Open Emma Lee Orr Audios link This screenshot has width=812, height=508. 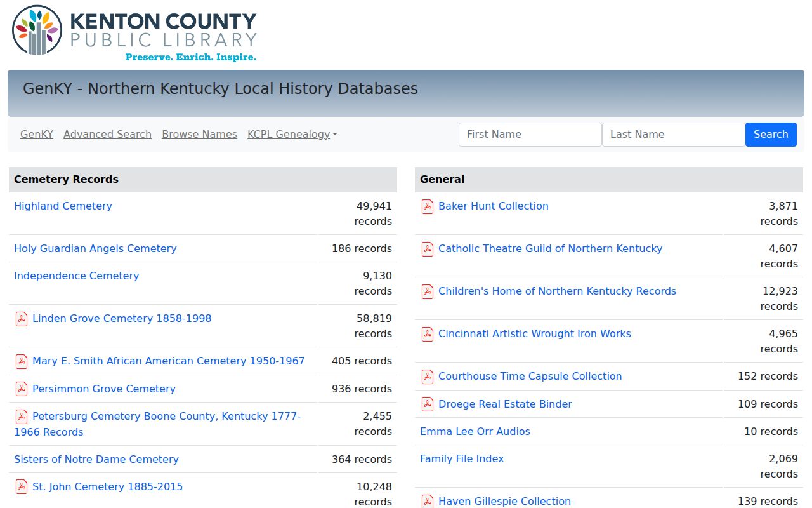(475, 431)
